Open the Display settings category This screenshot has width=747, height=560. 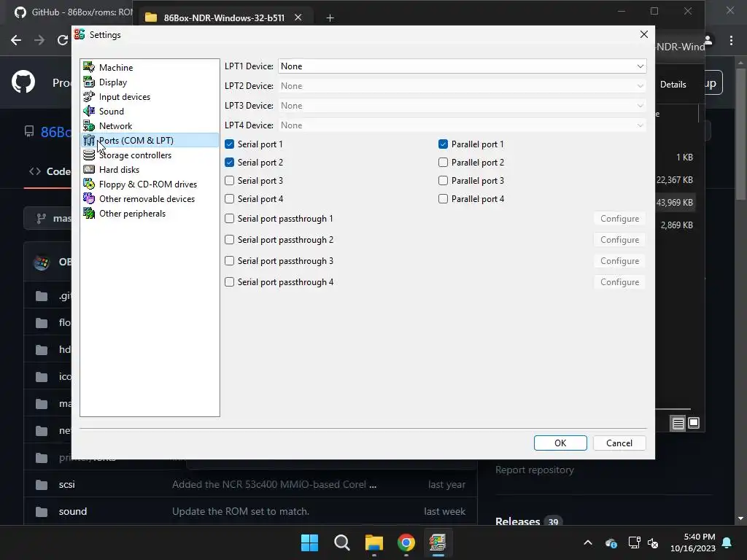click(x=113, y=82)
